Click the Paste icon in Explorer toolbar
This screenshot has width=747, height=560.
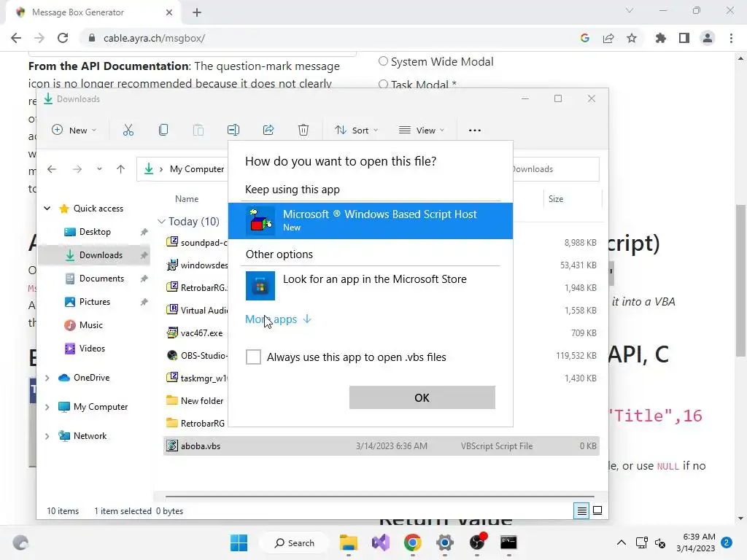tap(198, 130)
